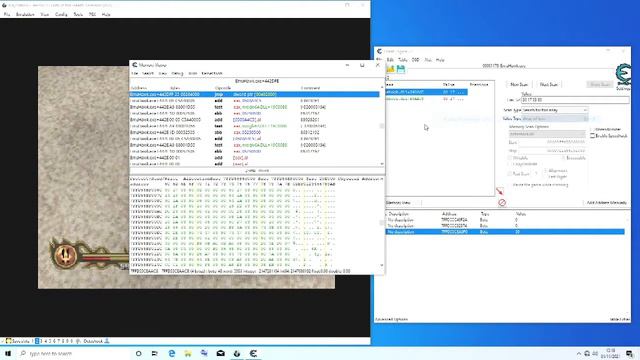Click the volume icon in the system tray
This screenshot has height=360, width=640.
596,353
